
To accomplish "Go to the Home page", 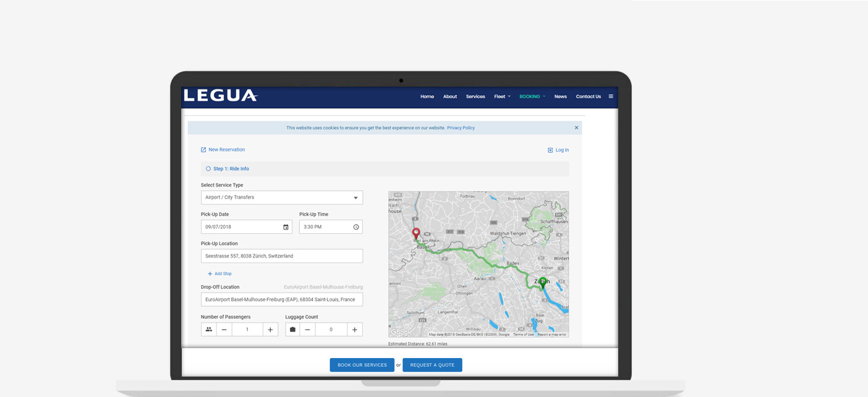I will click(x=427, y=96).
